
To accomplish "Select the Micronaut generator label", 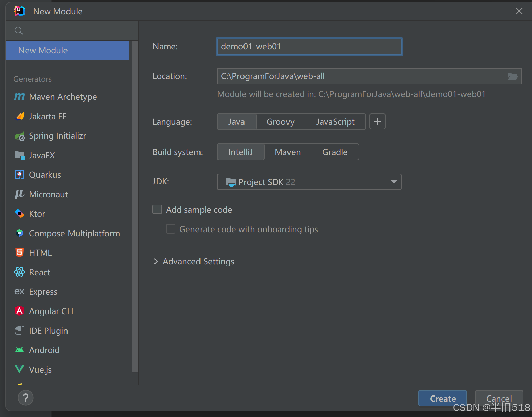I will 49,194.
